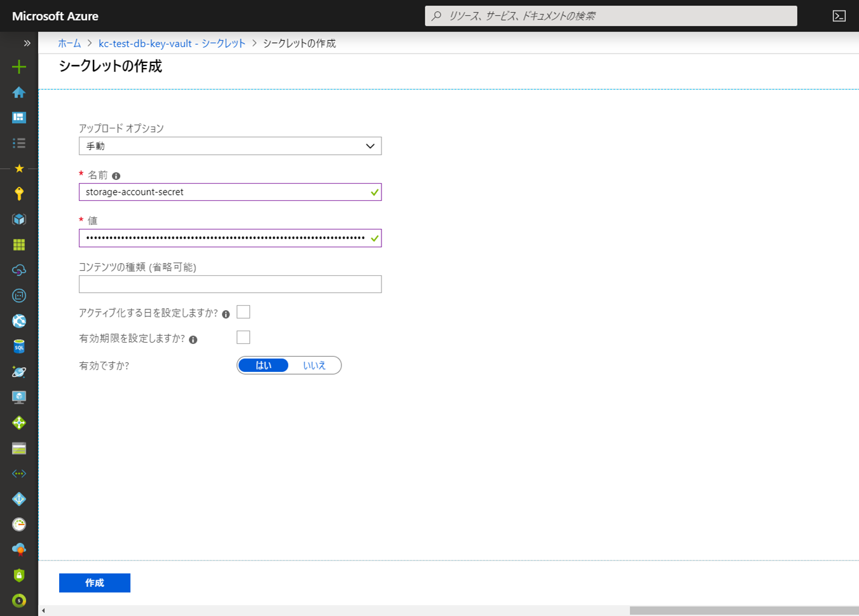
Task: Open Cost Management green circle icon
Action: pos(19,601)
